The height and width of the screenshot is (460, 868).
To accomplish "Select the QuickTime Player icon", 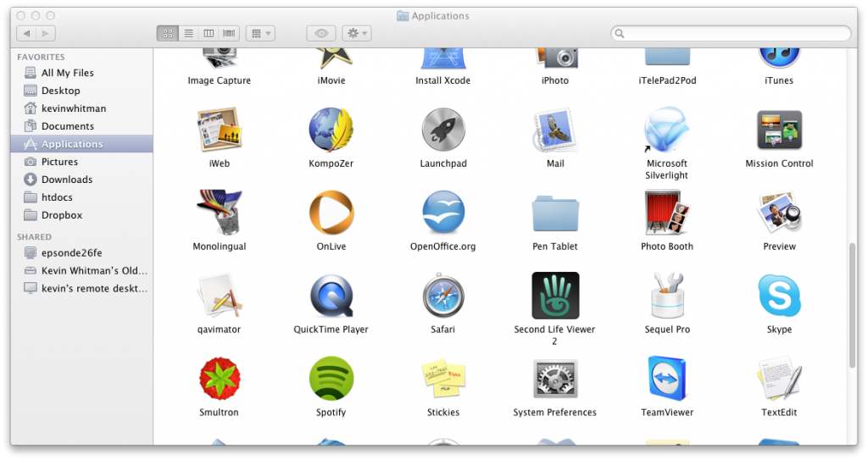I will [331, 296].
